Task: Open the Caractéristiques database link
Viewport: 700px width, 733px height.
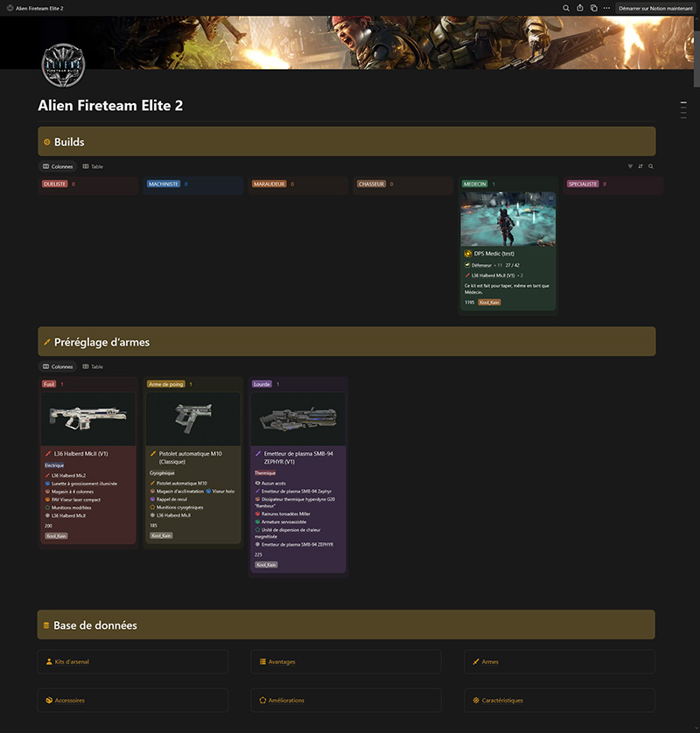Action: [x=559, y=700]
